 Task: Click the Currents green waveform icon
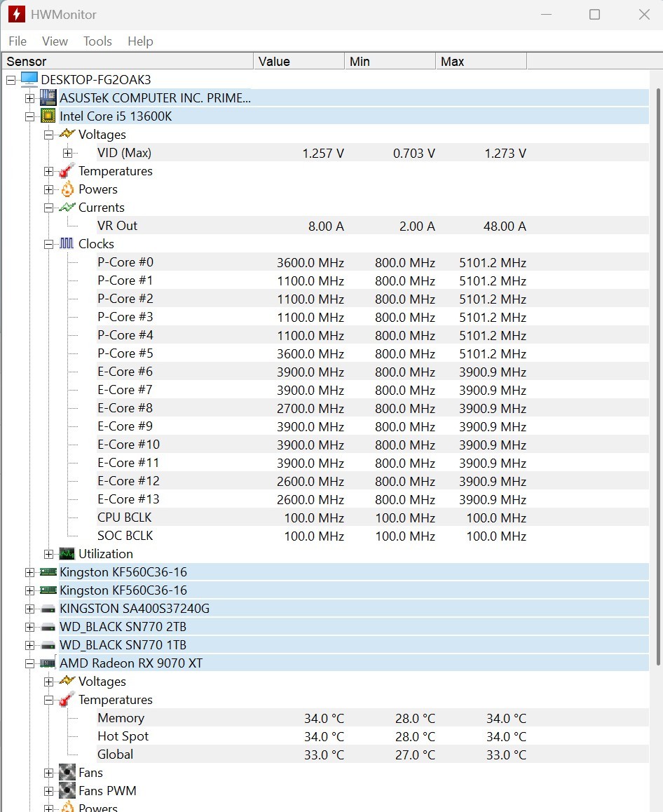(67, 207)
